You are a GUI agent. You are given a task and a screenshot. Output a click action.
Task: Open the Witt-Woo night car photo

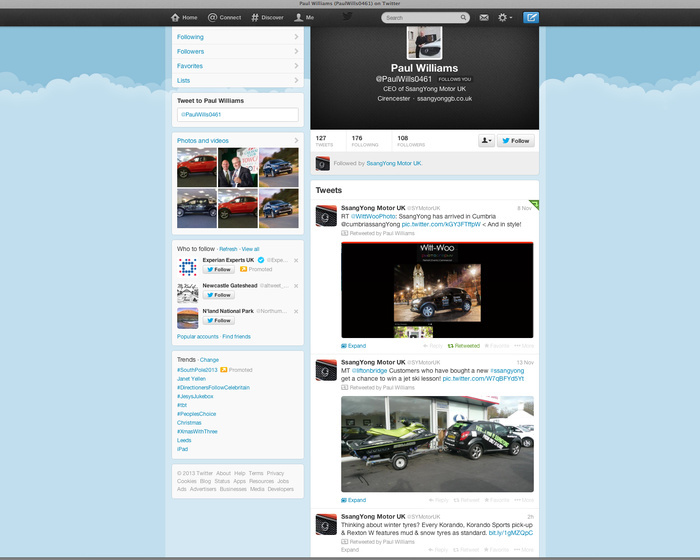(x=437, y=290)
